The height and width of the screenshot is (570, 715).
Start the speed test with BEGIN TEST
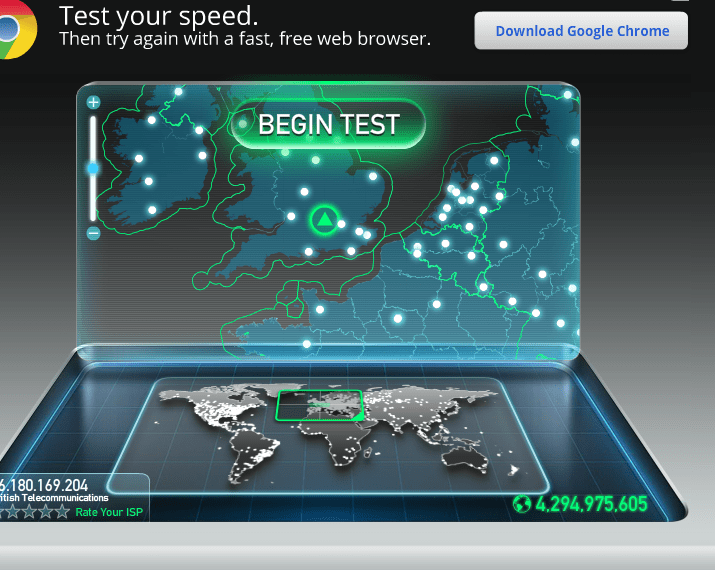(x=328, y=124)
